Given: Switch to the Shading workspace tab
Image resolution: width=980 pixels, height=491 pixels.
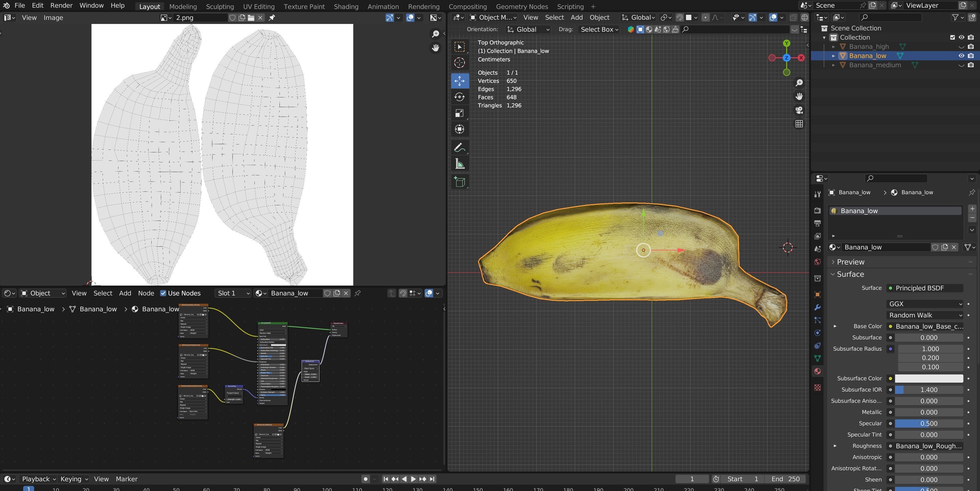Looking at the screenshot, I should click(346, 6).
